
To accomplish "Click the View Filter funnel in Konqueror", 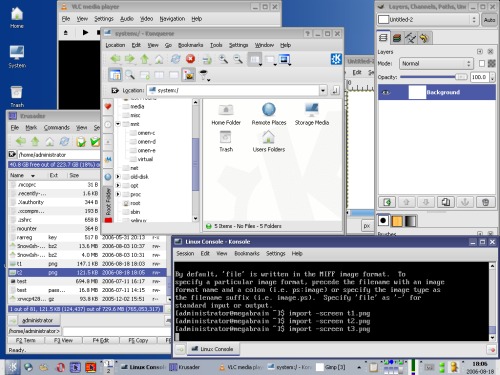I will point(204,75).
